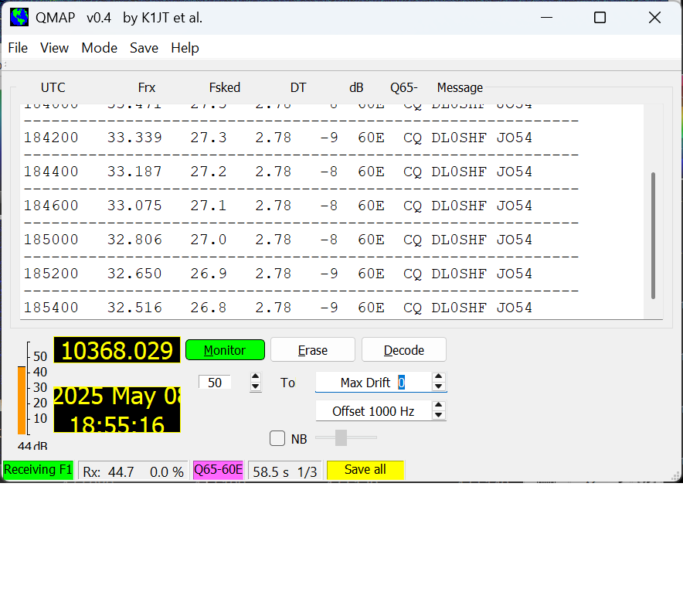Open the Save menu
683x616 pixels.
point(144,47)
